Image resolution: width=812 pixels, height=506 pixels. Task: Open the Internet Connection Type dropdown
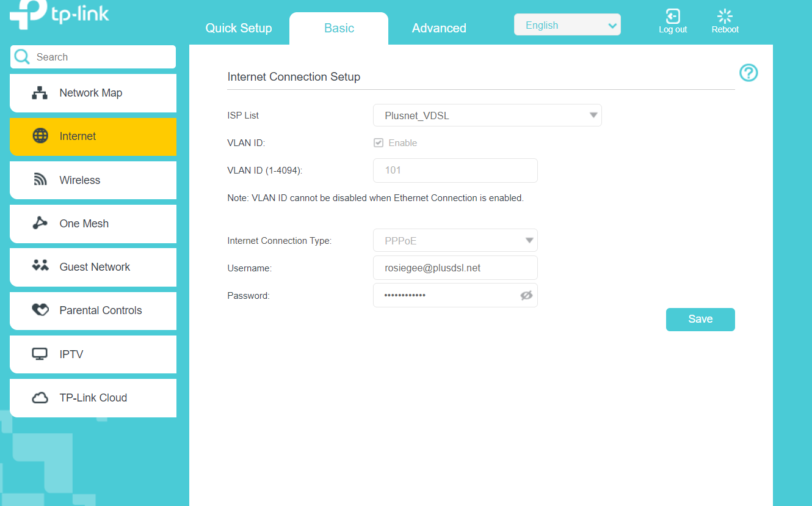pyautogui.click(x=455, y=241)
